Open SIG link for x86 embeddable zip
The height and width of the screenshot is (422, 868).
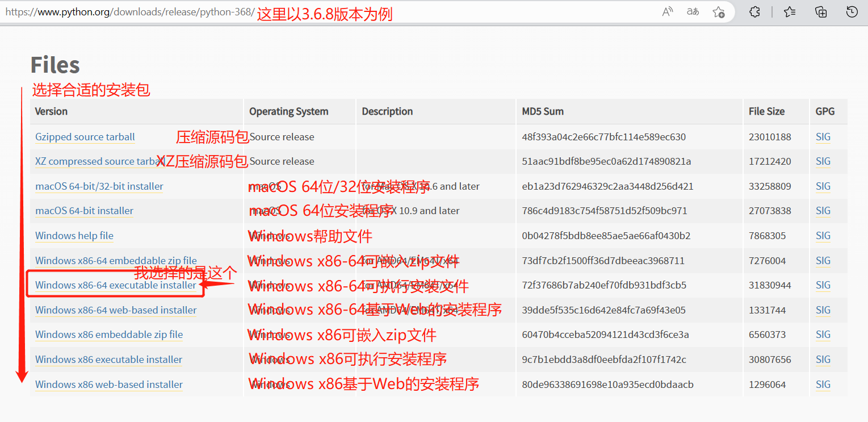[x=823, y=335]
